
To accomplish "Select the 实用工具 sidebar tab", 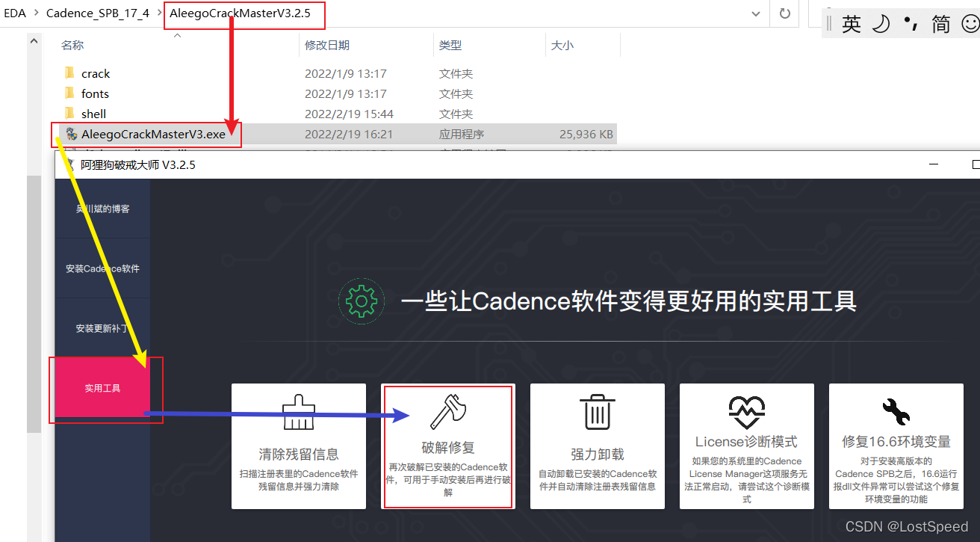I will coord(102,388).
